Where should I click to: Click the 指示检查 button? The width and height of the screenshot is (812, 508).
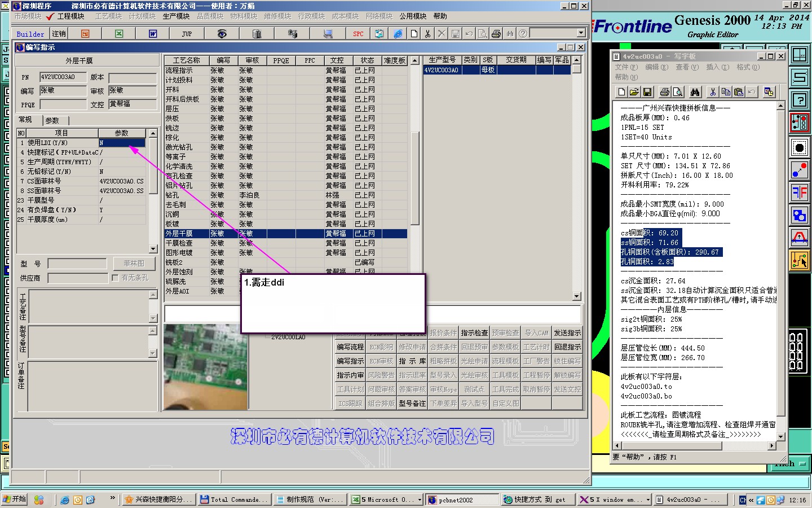(x=474, y=333)
